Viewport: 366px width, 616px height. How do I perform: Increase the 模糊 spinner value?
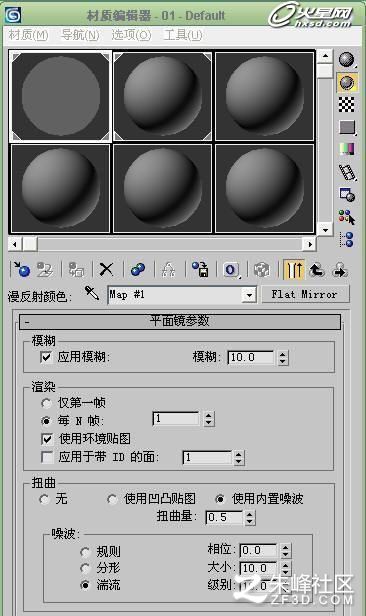click(283, 354)
